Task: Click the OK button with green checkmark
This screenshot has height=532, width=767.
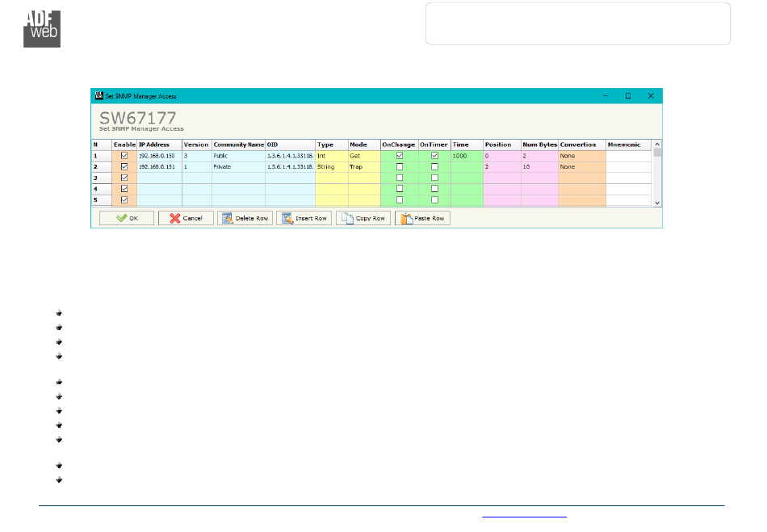Action: click(x=127, y=219)
